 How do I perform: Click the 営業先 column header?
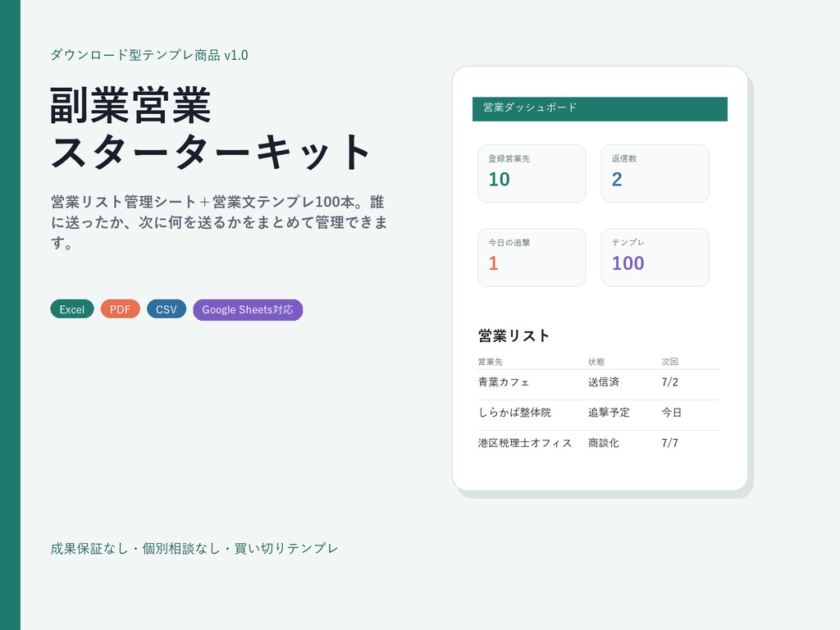pos(491,362)
